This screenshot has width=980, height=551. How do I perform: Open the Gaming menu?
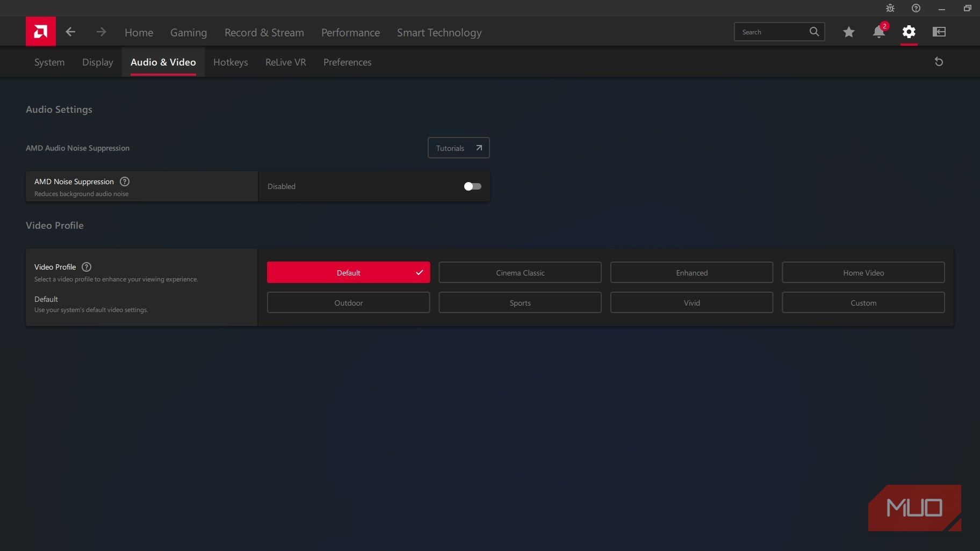(188, 32)
